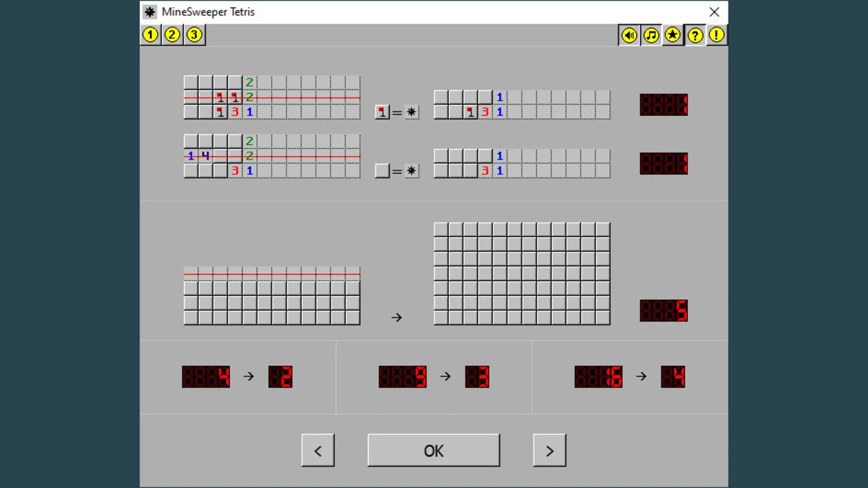868x488 pixels.
Task: Choose the yellow level 3 icon
Action: (x=194, y=35)
